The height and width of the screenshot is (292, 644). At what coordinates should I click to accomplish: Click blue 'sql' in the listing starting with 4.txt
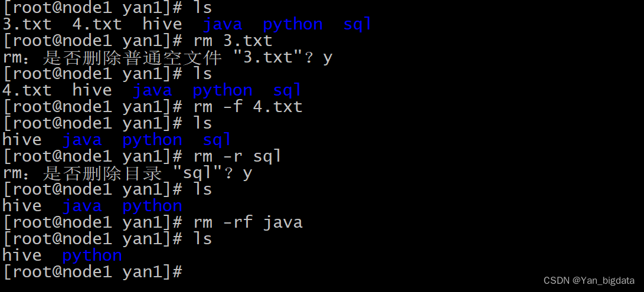pyautogui.click(x=287, y=90)
